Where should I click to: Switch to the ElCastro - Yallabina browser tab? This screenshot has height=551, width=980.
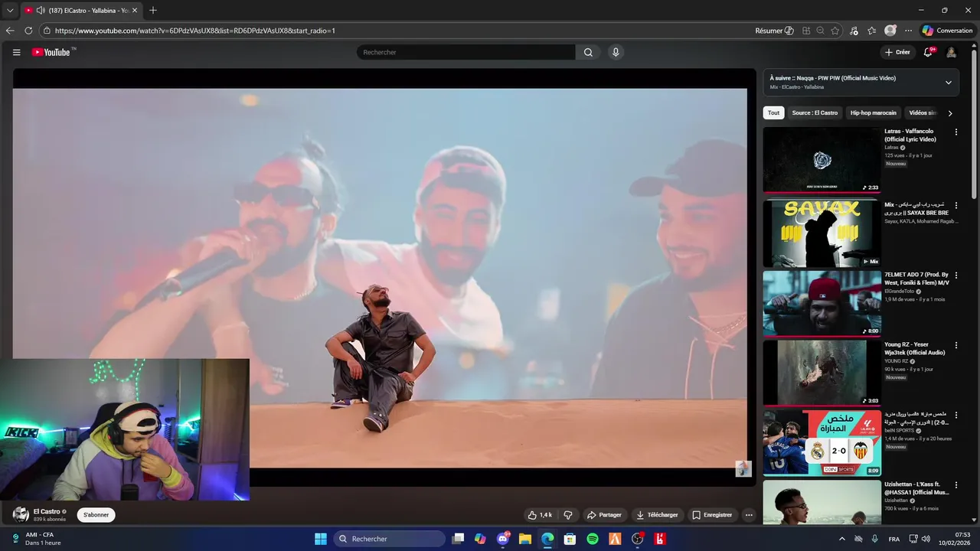80,10
